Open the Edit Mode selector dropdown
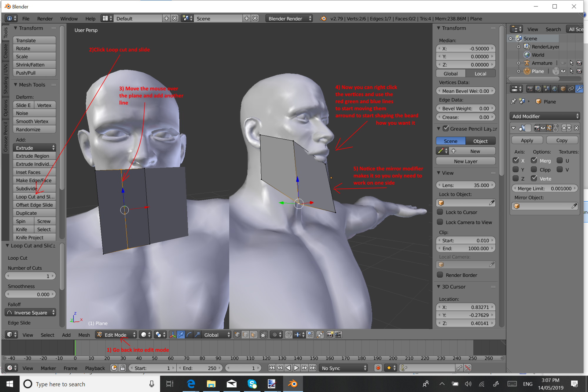 click(116, 335)
